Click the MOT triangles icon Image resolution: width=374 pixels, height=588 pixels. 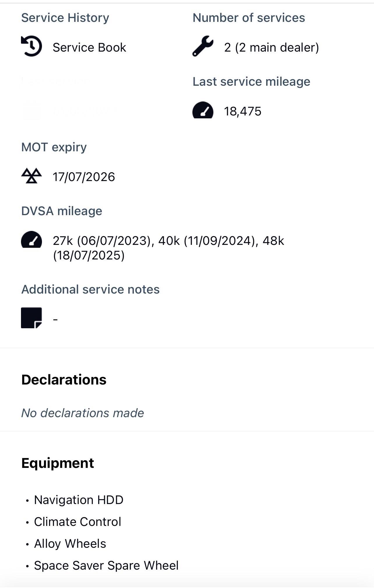31,176
